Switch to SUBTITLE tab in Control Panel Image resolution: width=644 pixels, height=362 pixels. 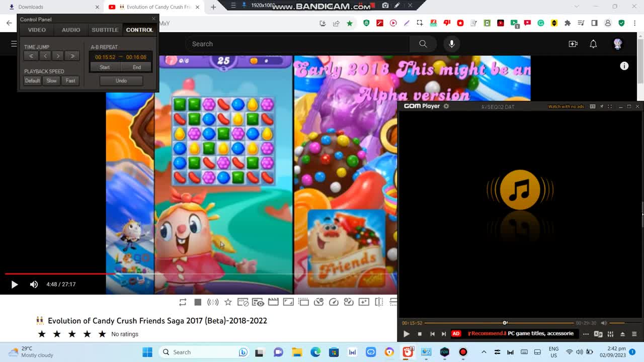click(x=105, y=30)
